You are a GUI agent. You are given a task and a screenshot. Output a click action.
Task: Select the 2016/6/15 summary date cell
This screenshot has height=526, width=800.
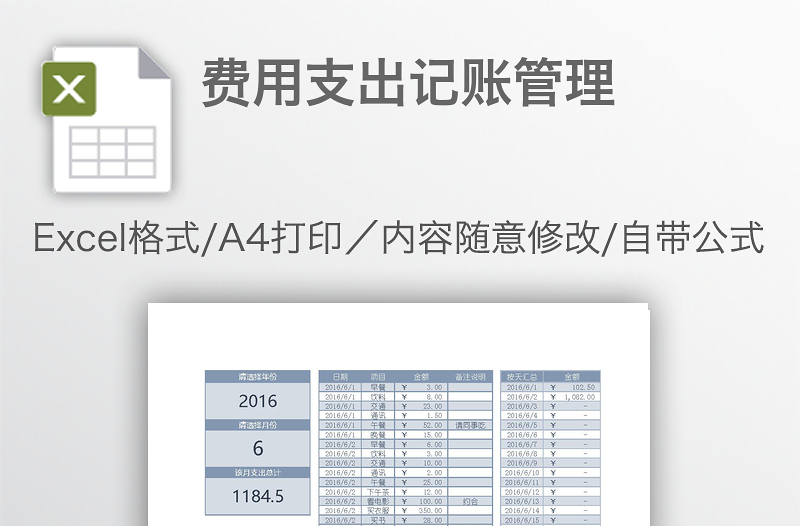pos(521,520)
